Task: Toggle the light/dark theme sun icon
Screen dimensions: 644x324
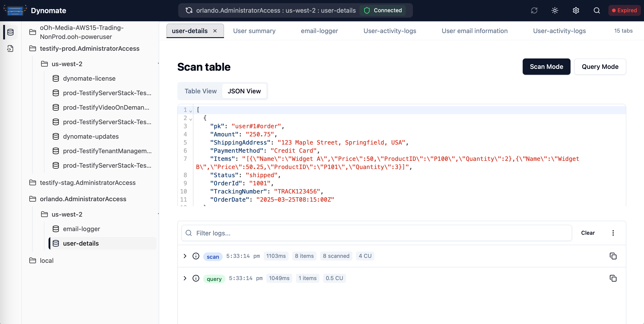Action: point(555,10)
